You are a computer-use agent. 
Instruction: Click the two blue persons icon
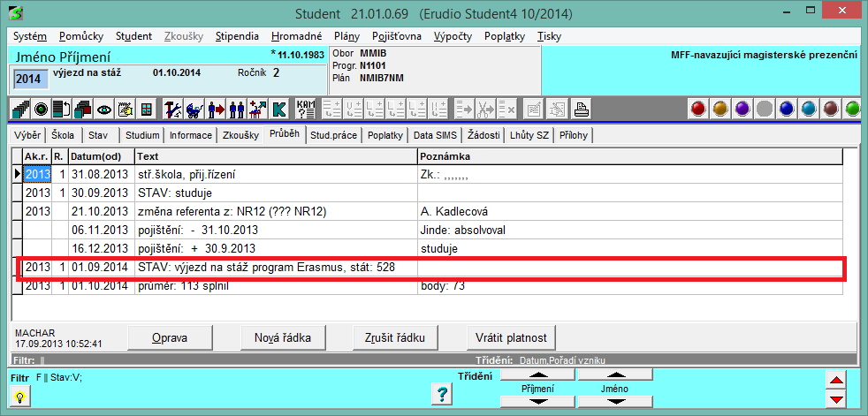click(236, 110)
